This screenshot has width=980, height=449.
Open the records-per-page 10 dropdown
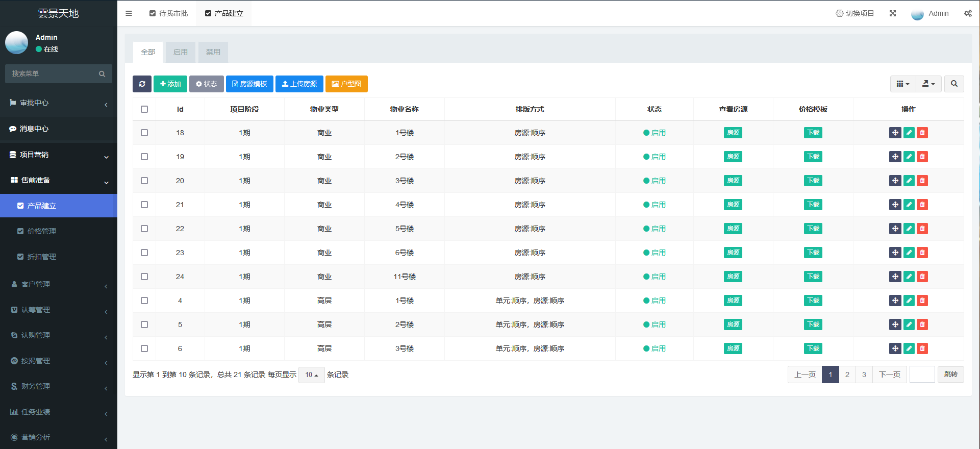pos(311,375)
